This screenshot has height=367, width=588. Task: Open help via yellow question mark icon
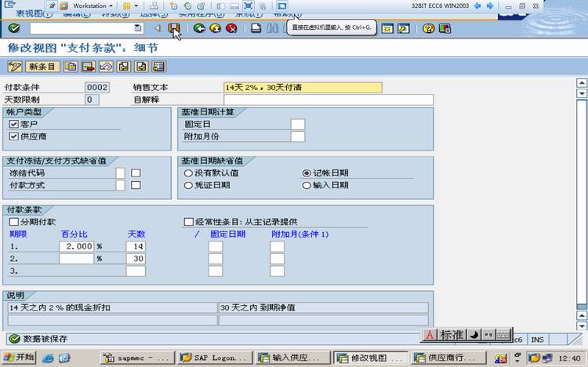coord(428,28)
